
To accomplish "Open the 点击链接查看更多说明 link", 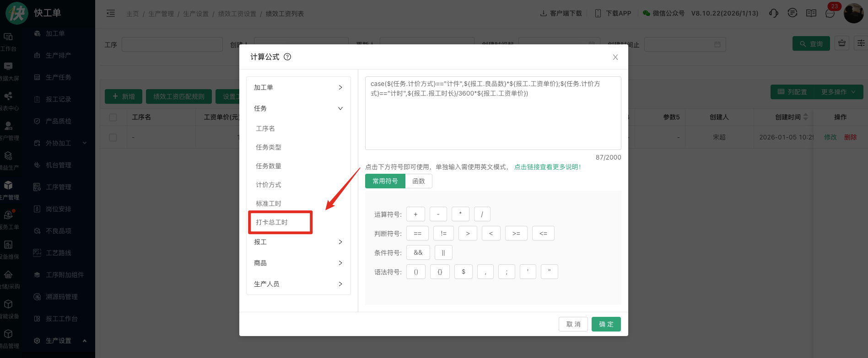I will (x=547, y=167).
